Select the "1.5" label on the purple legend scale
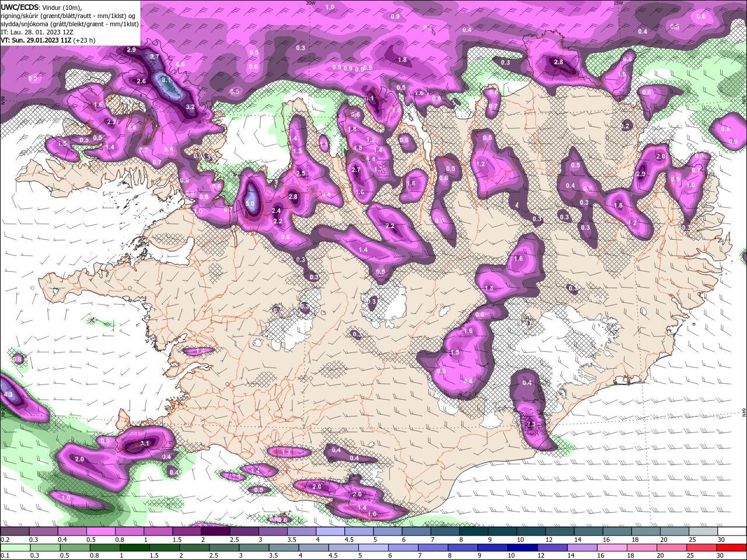Viewport: 747px width, 560px height. click(x=177, y=540)
